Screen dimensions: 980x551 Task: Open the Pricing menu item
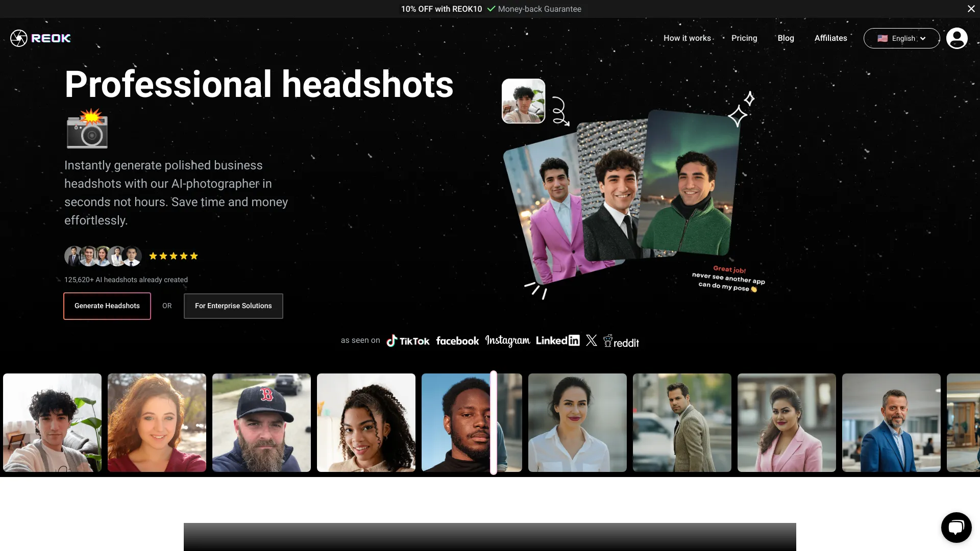pos(744,38)
